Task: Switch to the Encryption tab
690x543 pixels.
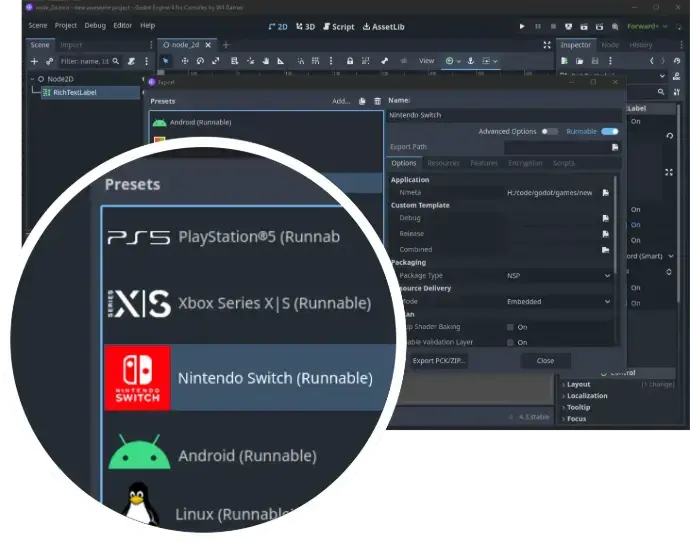Action: point(525,163)
